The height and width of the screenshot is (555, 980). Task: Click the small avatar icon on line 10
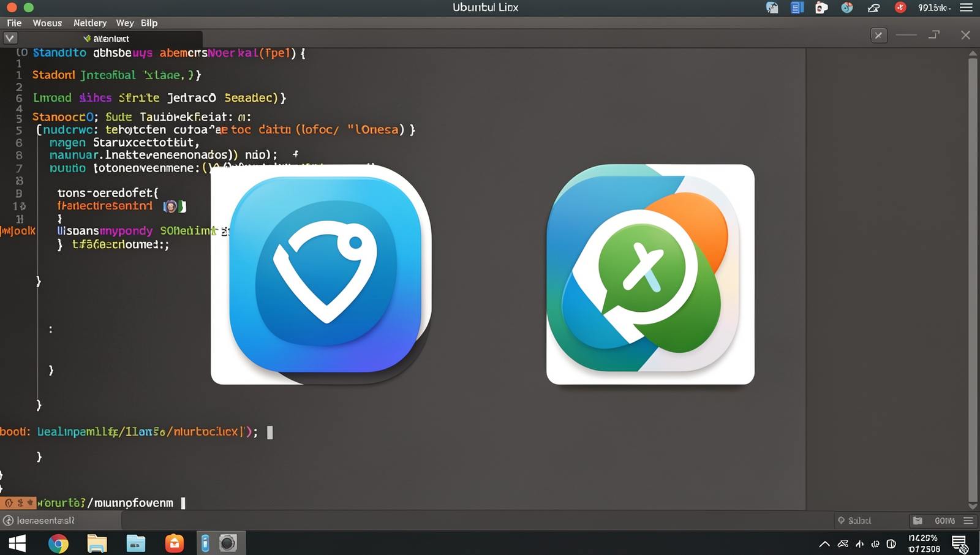click(x=171, y=206)
